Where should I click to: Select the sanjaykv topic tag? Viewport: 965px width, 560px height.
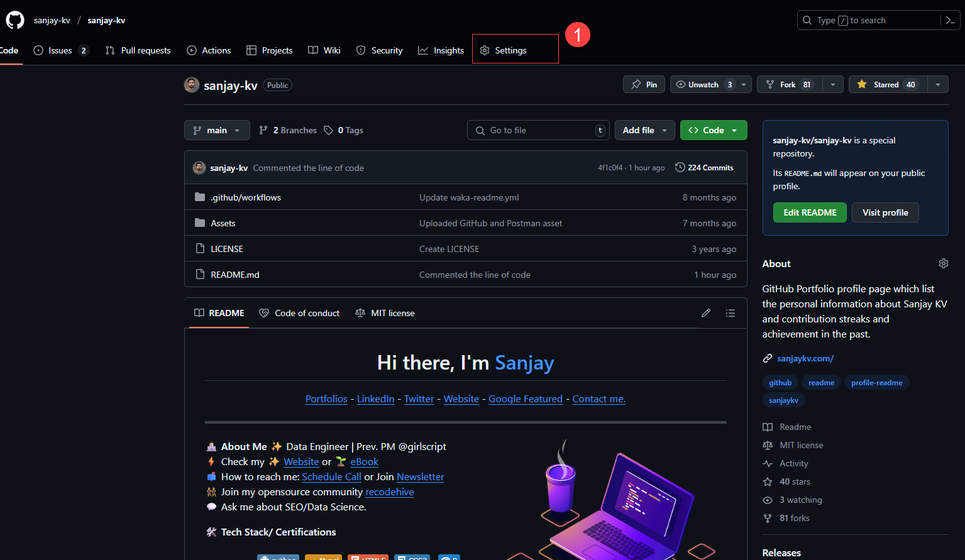pyautogui.click(x=783, y=400)
